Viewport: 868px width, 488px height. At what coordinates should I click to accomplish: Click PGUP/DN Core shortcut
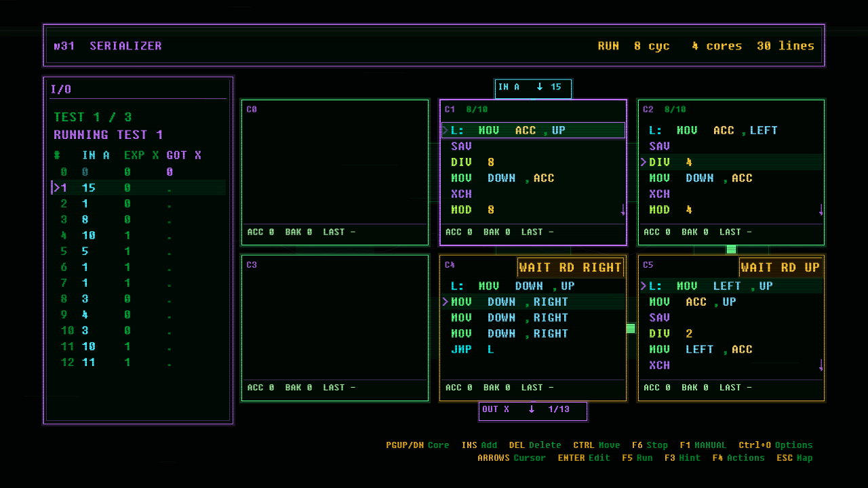(418, 445)
